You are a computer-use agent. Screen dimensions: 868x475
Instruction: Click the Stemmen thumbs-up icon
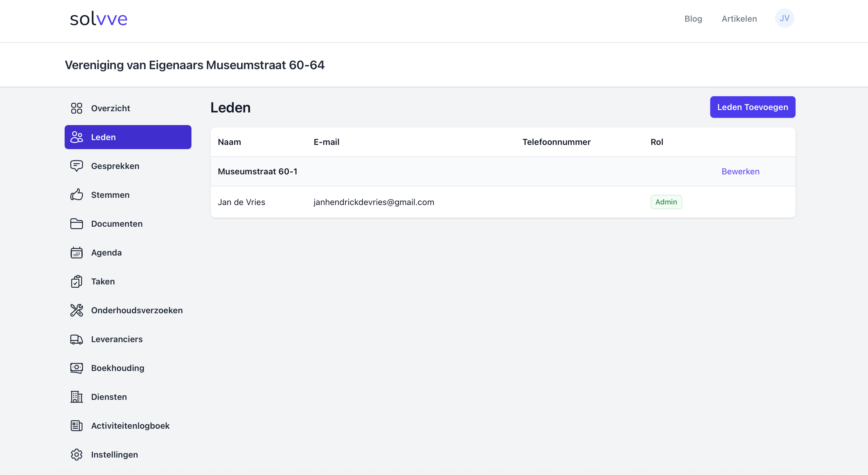tap(76, 195)
